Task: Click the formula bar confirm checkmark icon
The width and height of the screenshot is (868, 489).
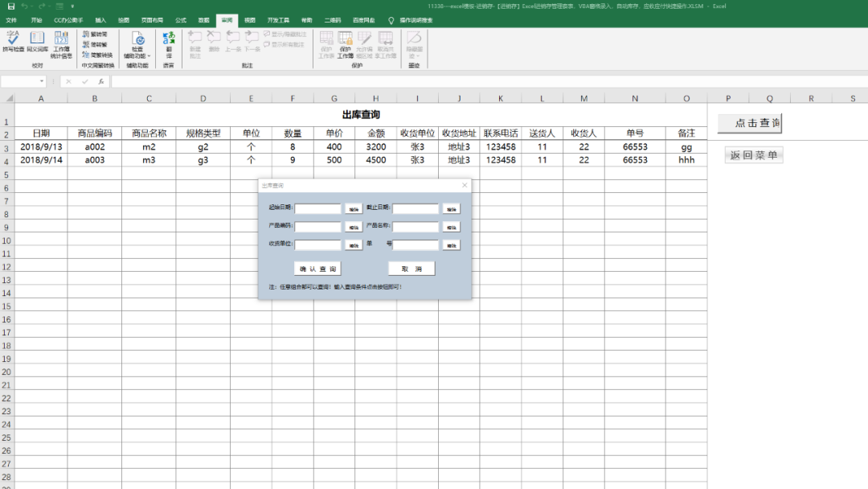Action: pos(84,81)
